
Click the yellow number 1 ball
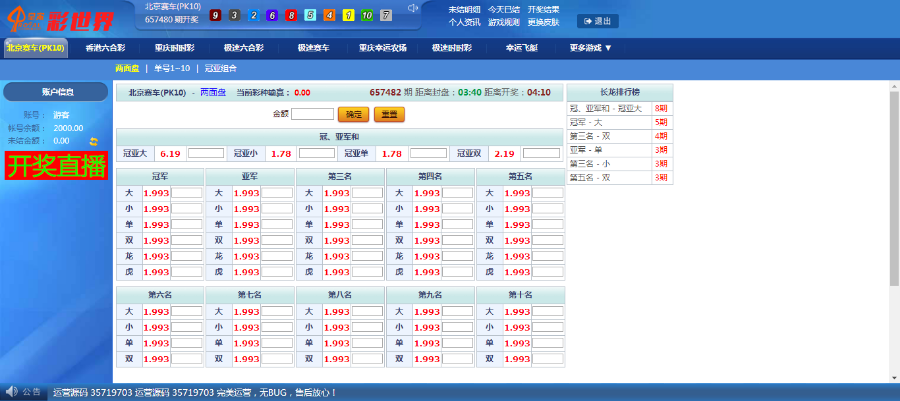click(348, 15)
